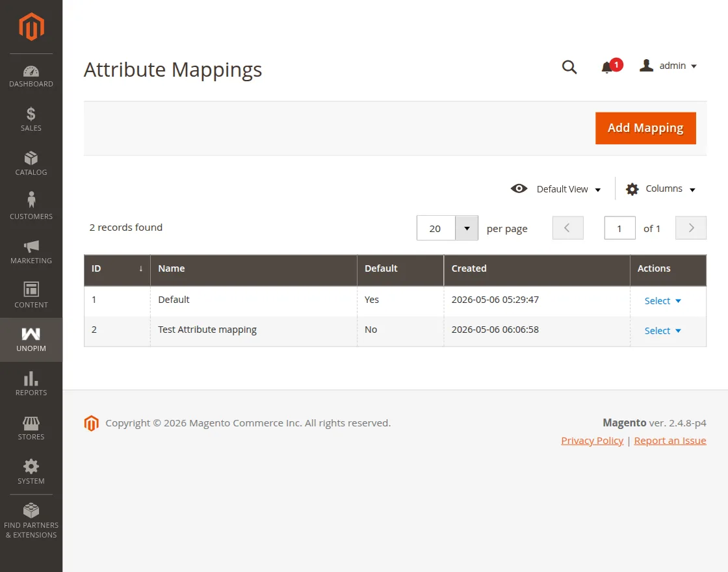Screen dimensions: 728x572
Task: Go to next page of grid
Action: click(x=691, y=228)
